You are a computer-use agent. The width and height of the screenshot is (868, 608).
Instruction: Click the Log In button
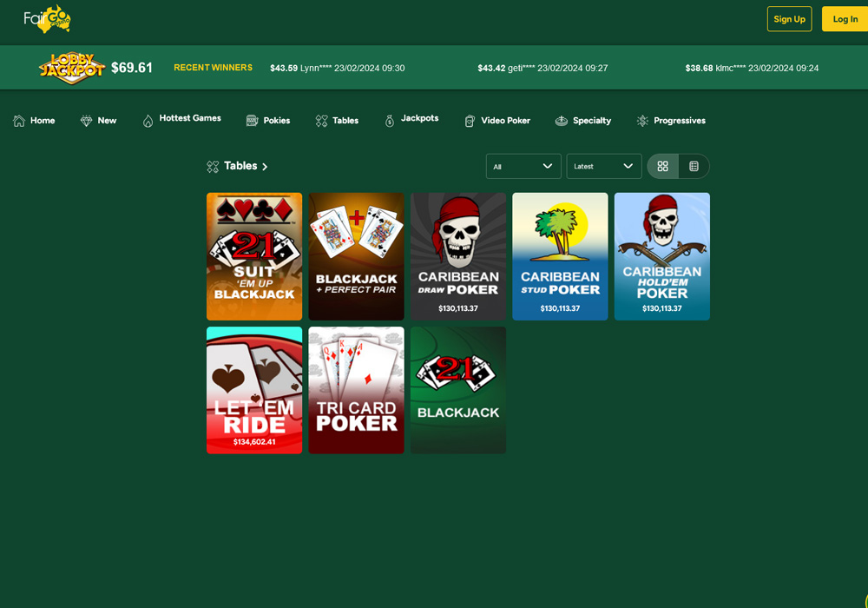(845, 19)
